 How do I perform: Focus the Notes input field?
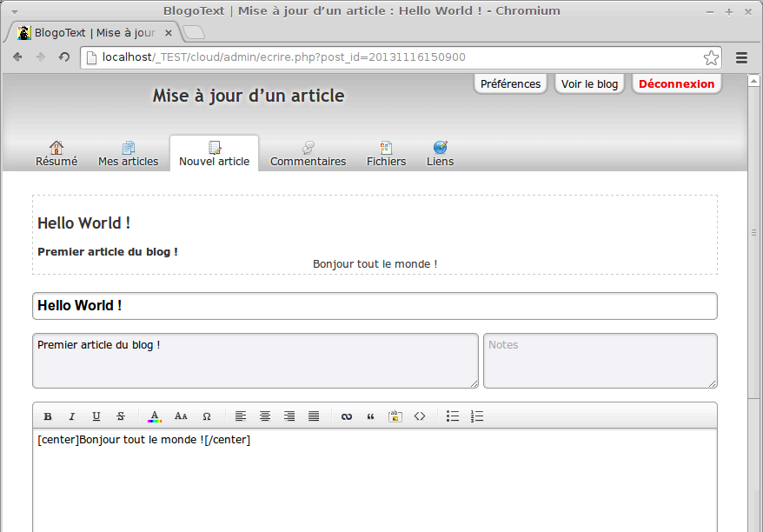click(600, 360)
